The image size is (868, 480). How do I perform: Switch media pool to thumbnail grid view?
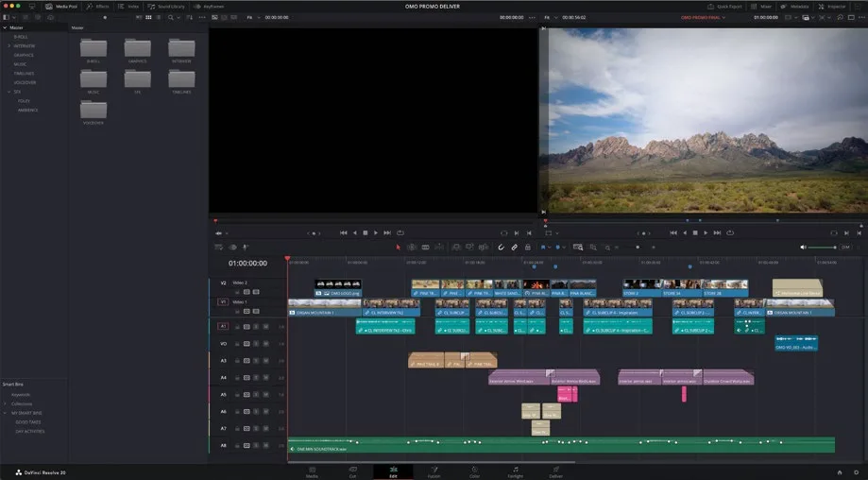tap(148, 17)
